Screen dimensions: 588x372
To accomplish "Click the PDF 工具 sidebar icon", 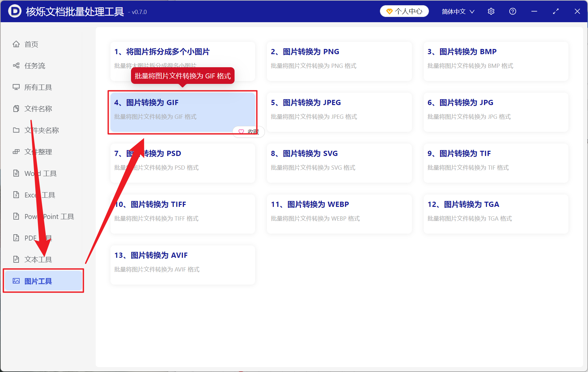I will click(x=16, y=238).
